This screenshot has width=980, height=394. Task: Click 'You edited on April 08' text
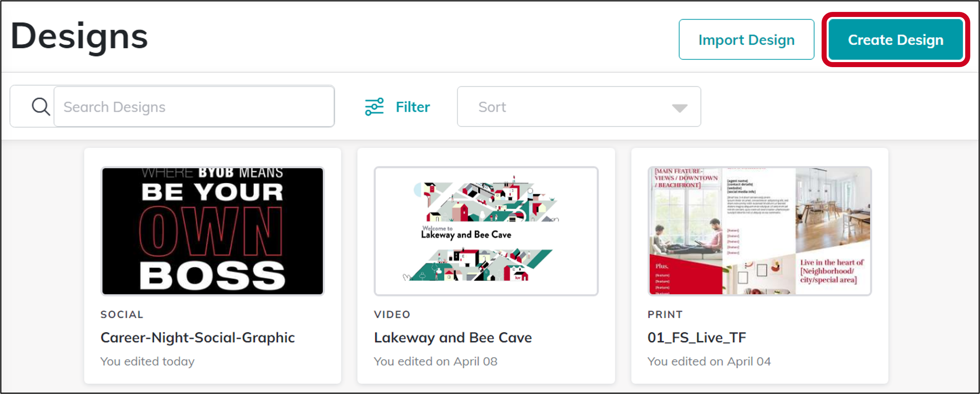pyautogui.click(x=435, y=361)
